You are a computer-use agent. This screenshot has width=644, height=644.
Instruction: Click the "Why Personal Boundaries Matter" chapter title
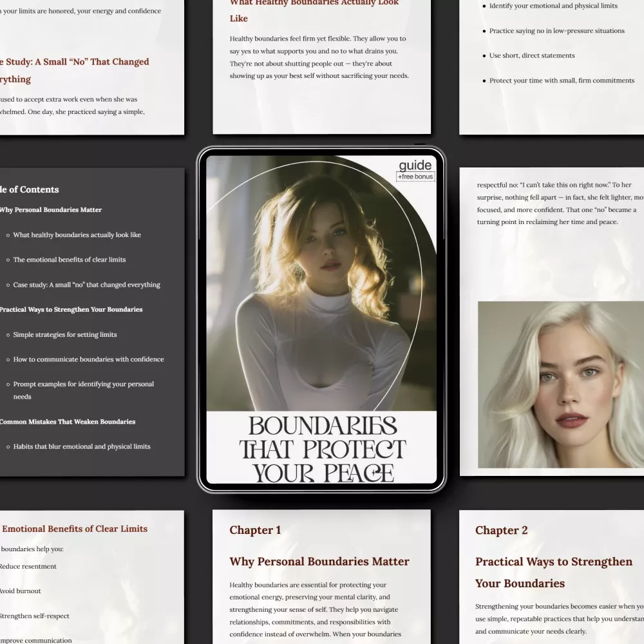(x=319, y=562)
